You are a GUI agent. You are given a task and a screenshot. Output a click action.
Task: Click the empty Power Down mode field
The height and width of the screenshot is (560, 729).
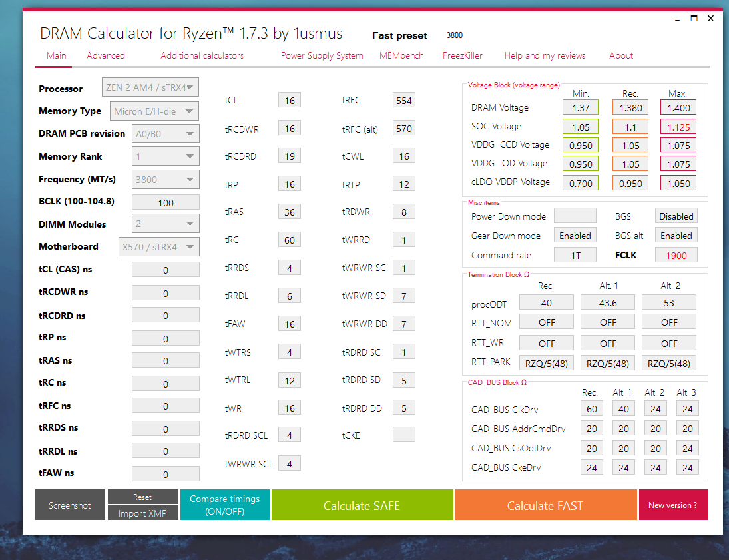point(575,216)
